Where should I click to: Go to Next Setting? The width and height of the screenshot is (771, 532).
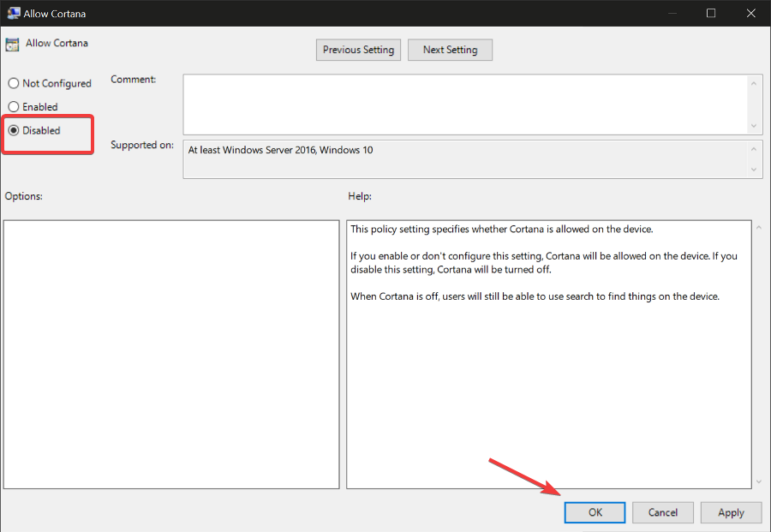pos(450,50)
